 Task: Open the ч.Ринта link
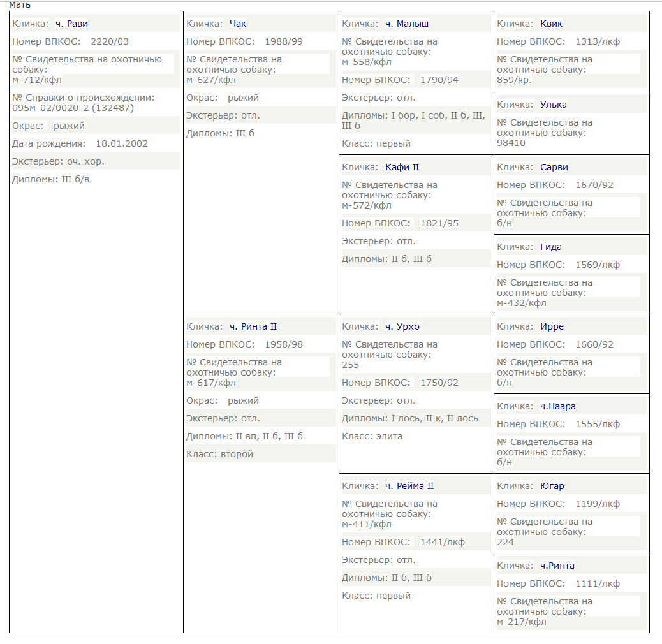tap(557, 566)
